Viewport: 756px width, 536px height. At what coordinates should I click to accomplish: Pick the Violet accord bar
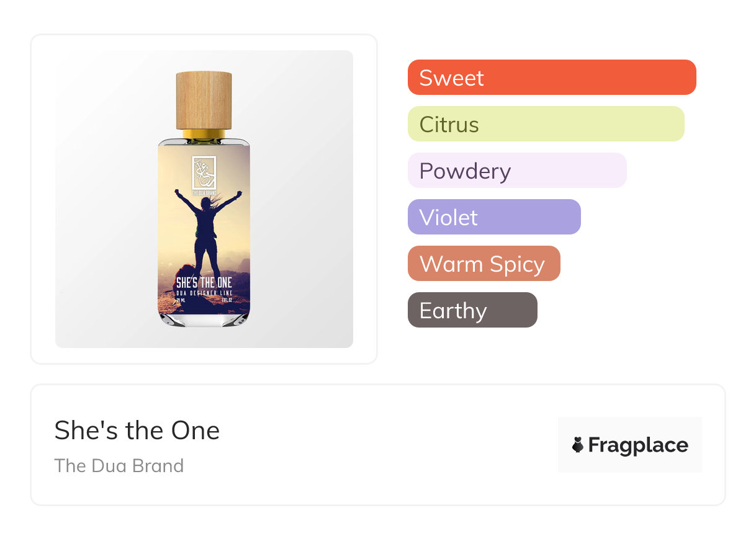pyautogui.click(x=494, y=217)
